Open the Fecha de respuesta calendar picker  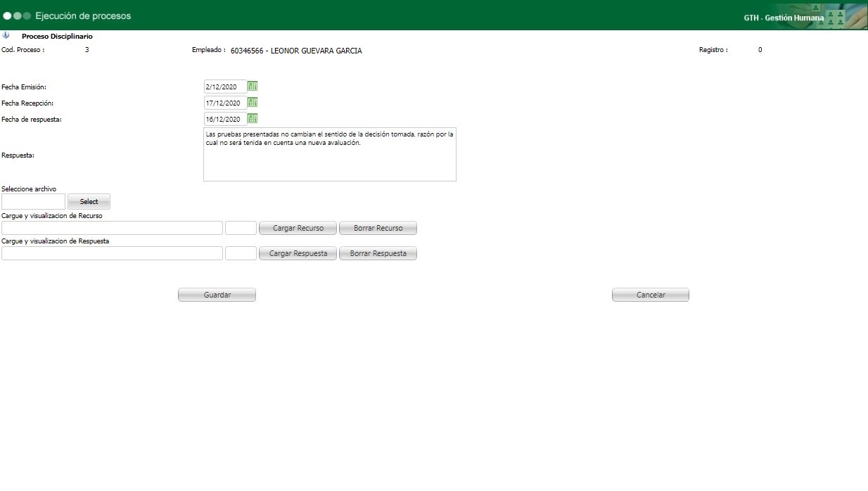(253, 119)
